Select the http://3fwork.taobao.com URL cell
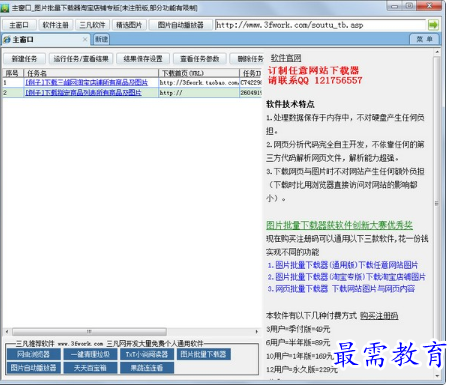The height and width of the screenshot is (386, 455). click(x=199, y=82)
